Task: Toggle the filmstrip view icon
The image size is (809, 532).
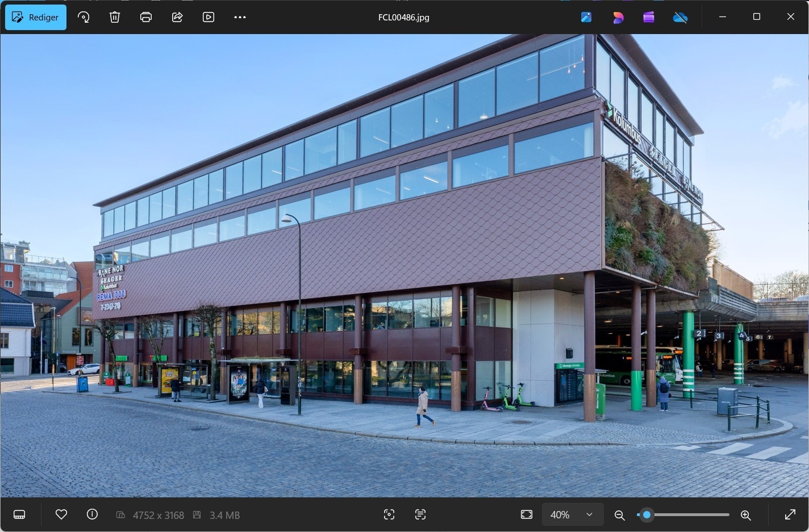Action: 19,514
